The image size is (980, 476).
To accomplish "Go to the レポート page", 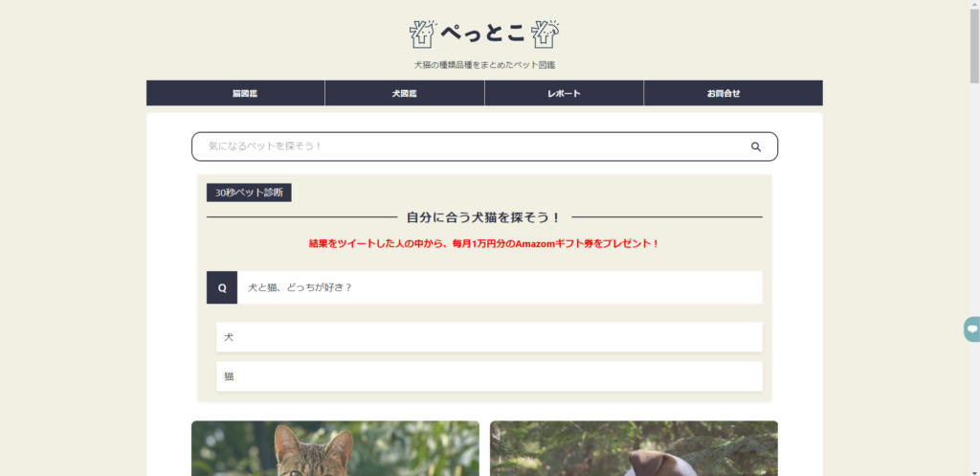I will [x=564, y=93].
